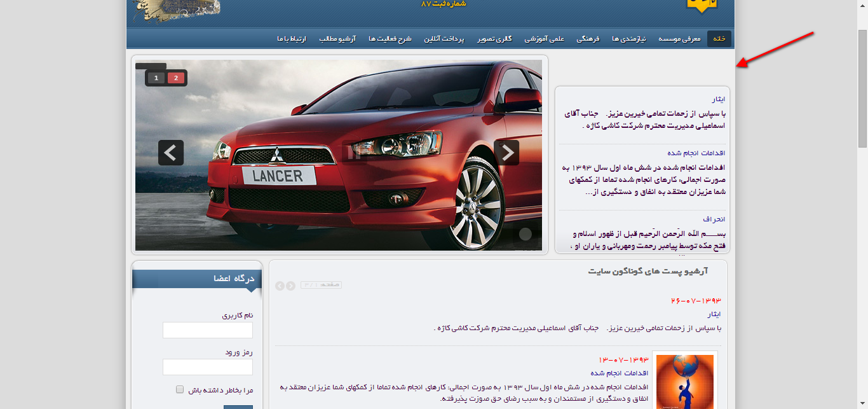Image resolution: width=868 pixels, height=409 pixels.
Task: Click the red Lancer car slide image
Action: point(339,155)
